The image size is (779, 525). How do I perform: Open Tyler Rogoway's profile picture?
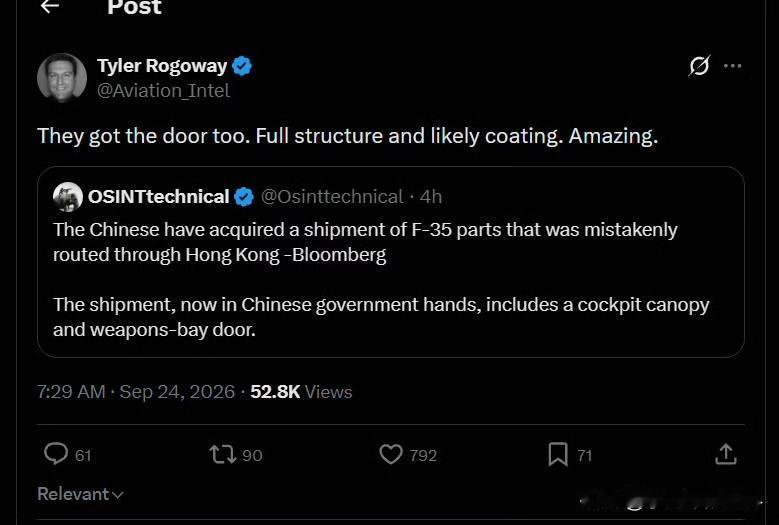tap(62, 78)
